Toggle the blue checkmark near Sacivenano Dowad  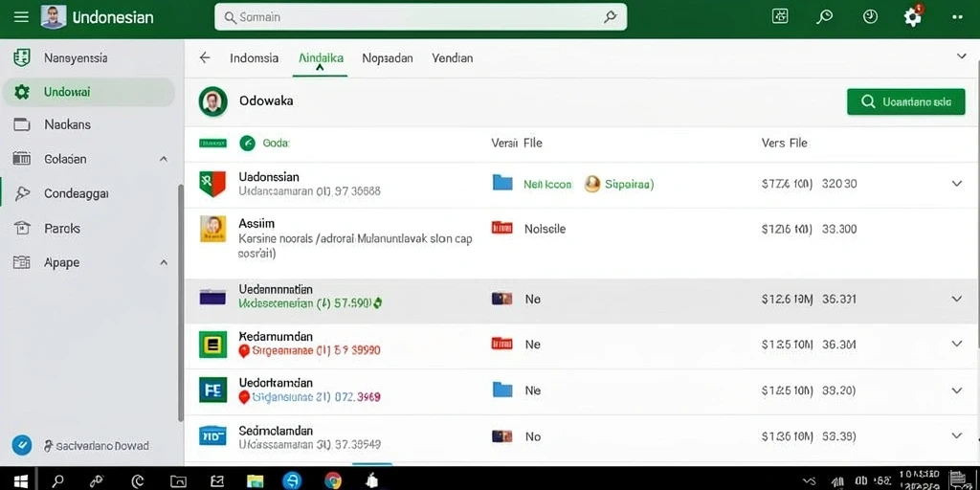point(21,445)
